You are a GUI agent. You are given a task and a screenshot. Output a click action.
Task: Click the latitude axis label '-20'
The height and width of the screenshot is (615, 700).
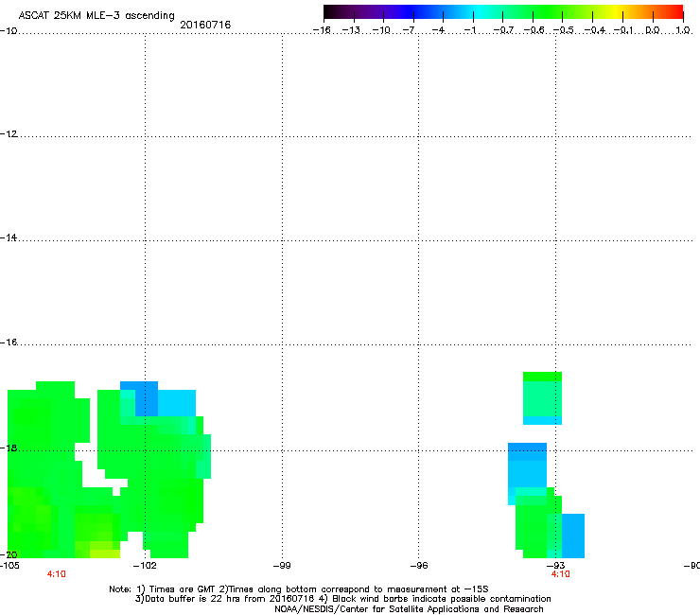click(x=9, y=554)
